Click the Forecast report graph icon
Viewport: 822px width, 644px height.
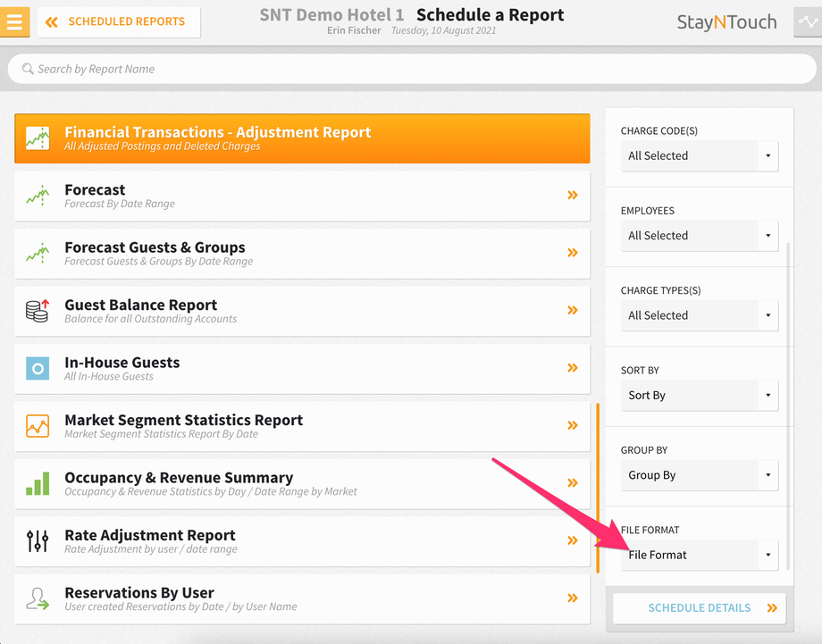tap(38, 196)
